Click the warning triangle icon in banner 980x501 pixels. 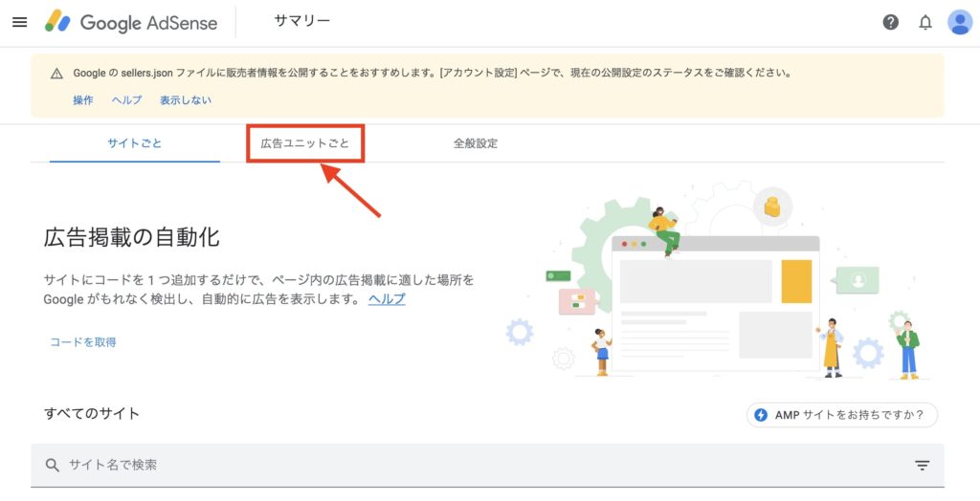point(56,73)
